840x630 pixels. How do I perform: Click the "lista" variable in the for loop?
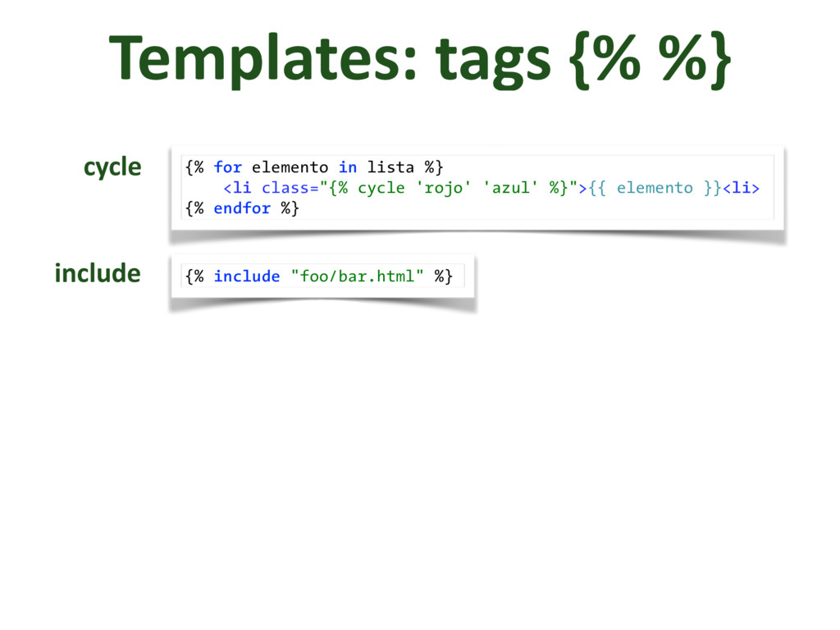click(x=390, y=167)
